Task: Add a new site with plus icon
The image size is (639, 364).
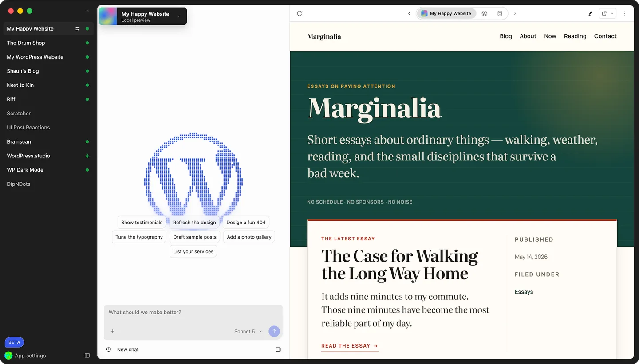Action: click(x=87, y=11)
